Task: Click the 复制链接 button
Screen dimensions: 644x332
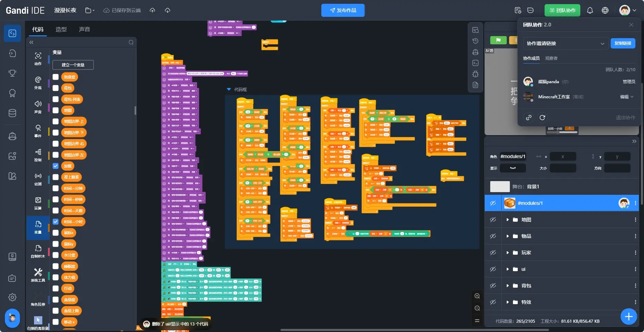Action: pos(623,43)
